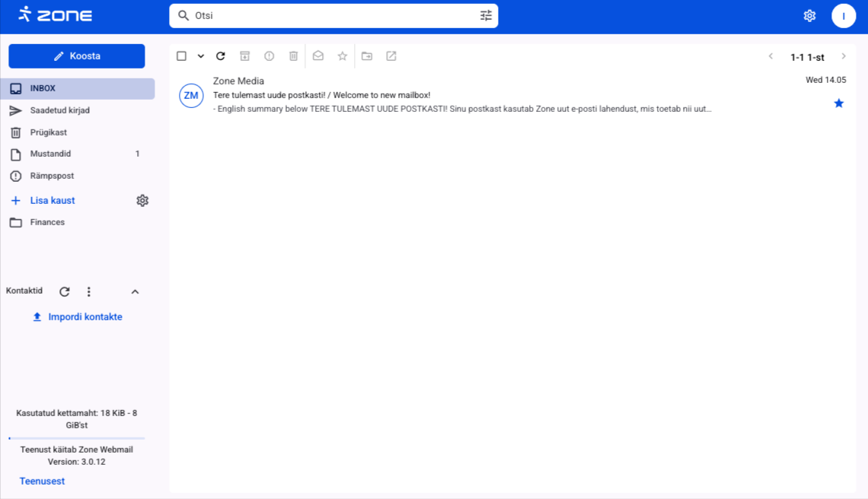
Task: Refresh the message list
Action: point(221,56)
